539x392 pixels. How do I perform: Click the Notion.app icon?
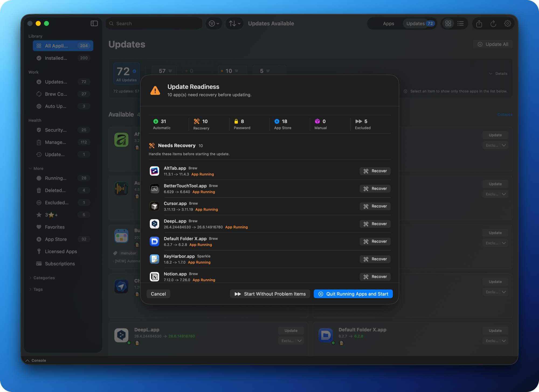tap(154, 277)
